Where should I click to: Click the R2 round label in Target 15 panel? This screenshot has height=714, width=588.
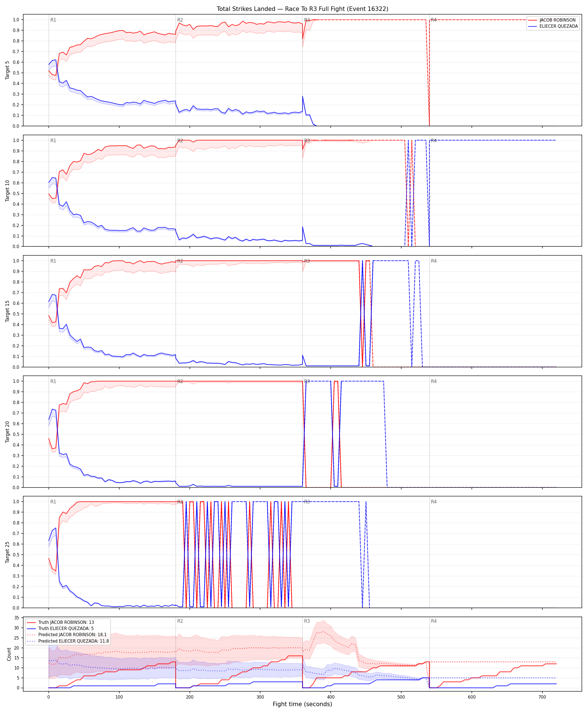pyautogui.click(x=180, y=261)
